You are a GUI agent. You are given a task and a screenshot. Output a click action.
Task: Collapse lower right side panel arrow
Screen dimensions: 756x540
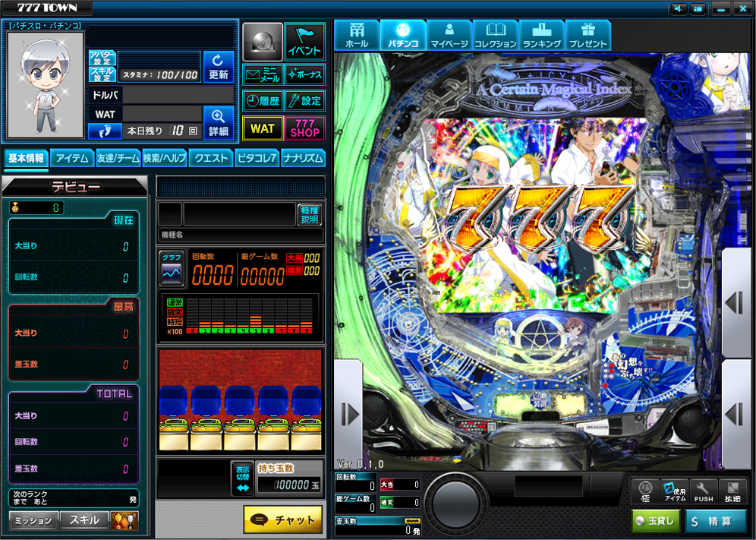click(x=736, y=414)
